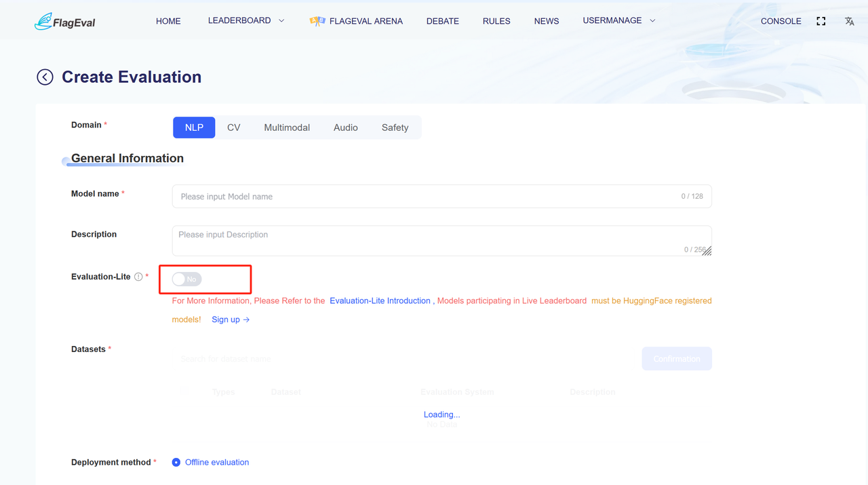This screenshot has width=868, height=485.
Task: Select the Safety domain tab
Action: [395, 128]
